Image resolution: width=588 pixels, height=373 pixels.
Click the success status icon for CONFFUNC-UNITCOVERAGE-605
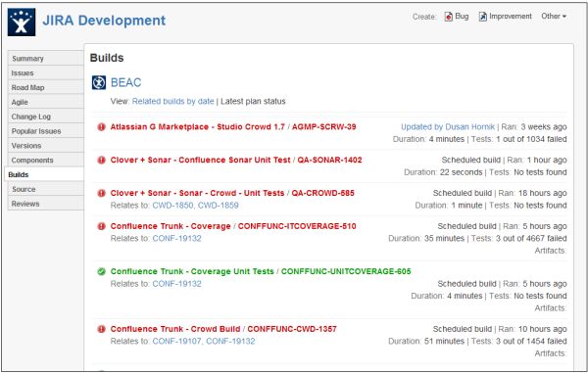(101, 271)
